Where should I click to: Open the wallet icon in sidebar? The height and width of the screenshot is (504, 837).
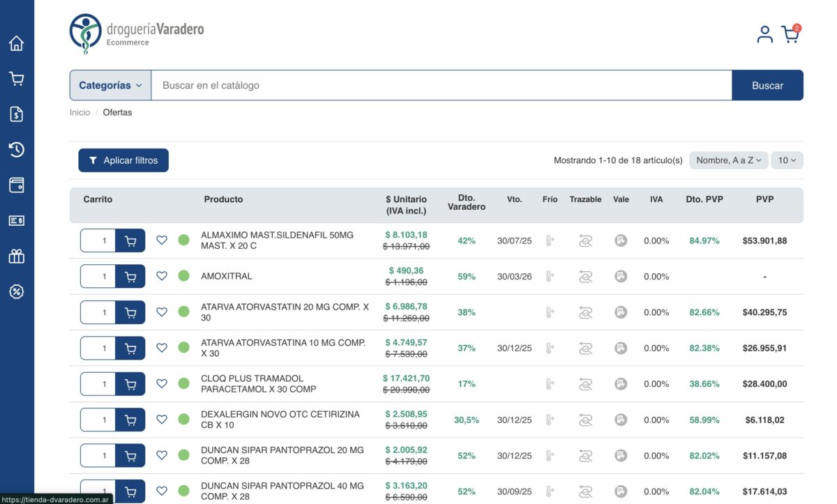click(17, 185)
